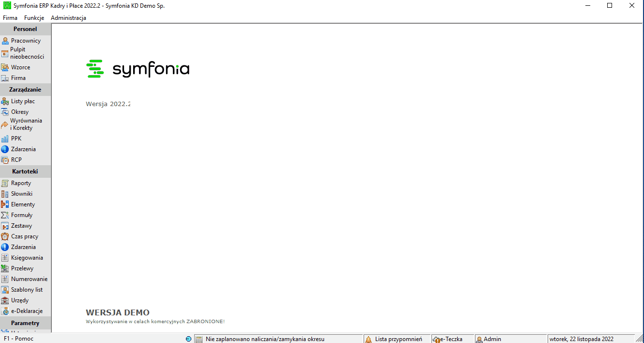Click the RCP icon
This screenshot has width=644, height=343.
pos(5,160)
